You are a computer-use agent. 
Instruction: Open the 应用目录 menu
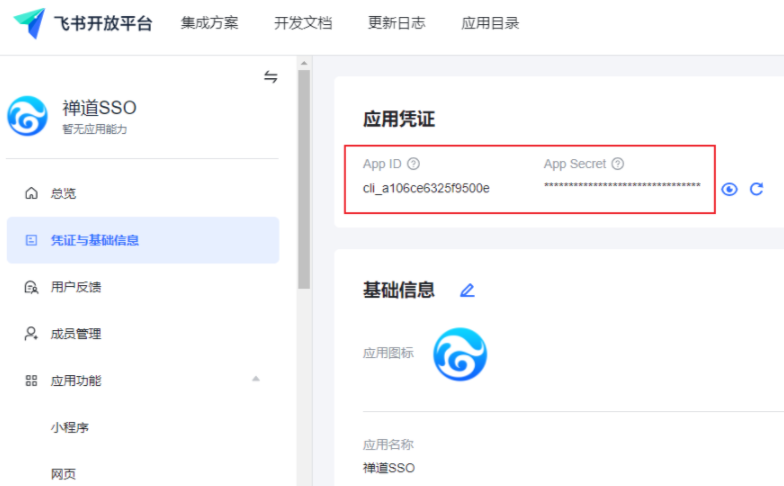(x=490, y=23)
